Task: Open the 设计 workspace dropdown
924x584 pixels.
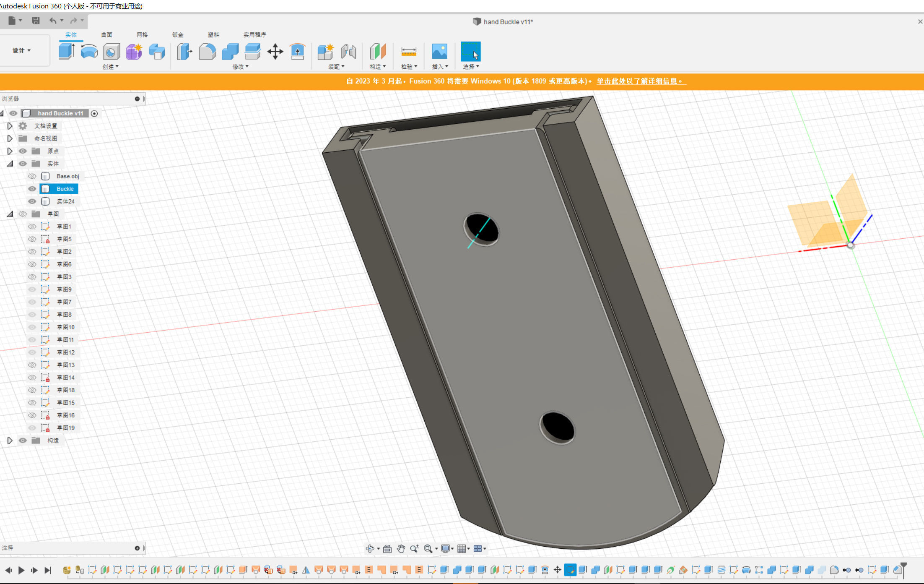Action: (22, 50)
